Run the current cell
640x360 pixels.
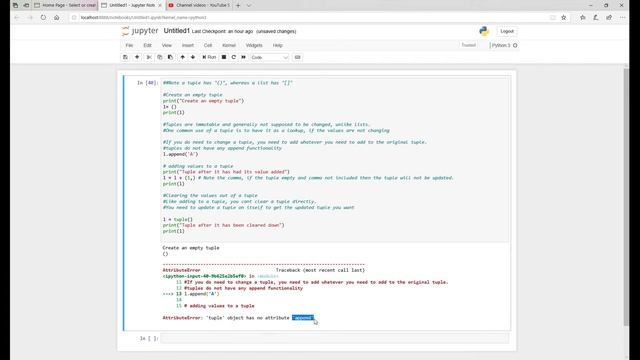click(209, 57)
